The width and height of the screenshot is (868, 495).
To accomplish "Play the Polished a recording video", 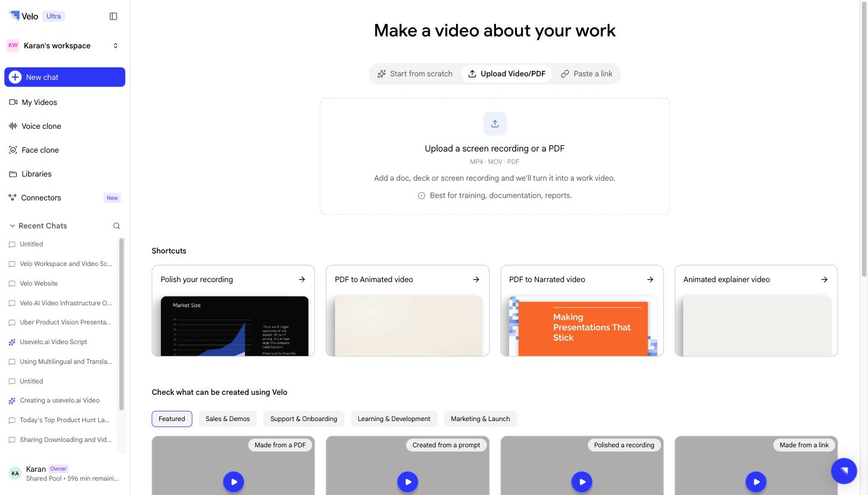I will point(582,482).
